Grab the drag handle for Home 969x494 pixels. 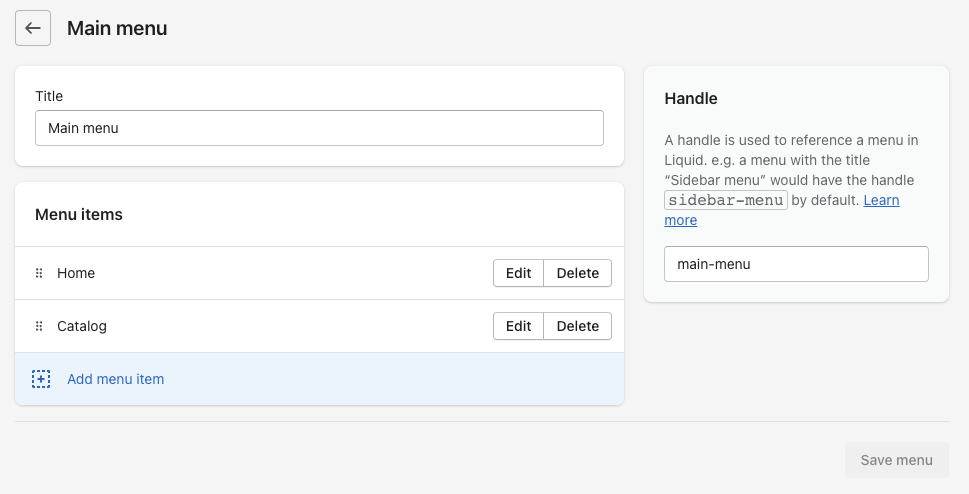tap(39, 273)
